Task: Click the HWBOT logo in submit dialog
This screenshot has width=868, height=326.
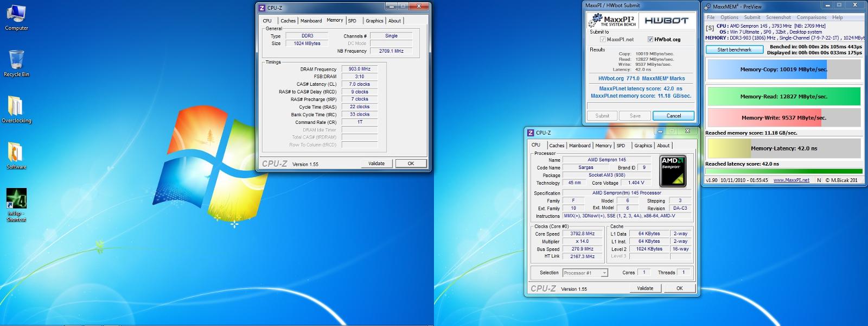Action: [666, 20]
